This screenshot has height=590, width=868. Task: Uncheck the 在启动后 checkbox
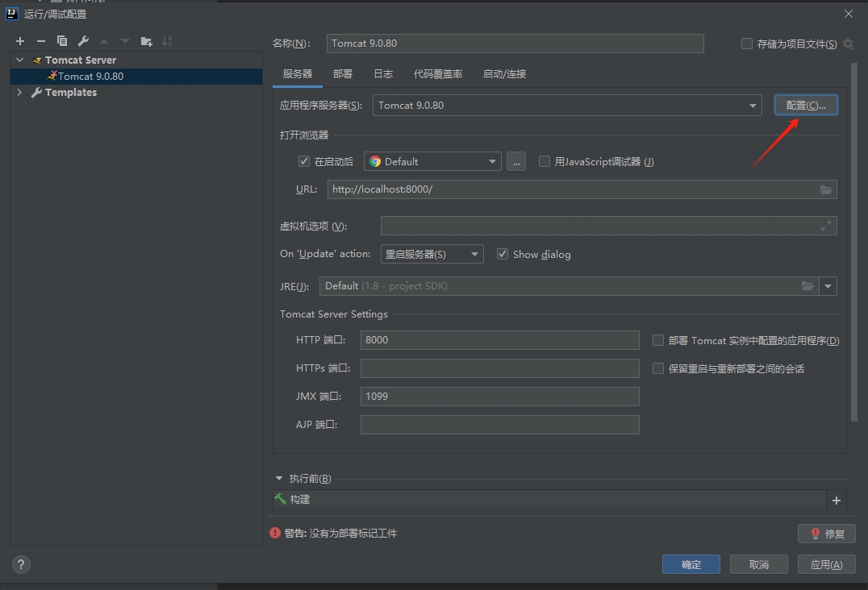(x=304, y=161)
